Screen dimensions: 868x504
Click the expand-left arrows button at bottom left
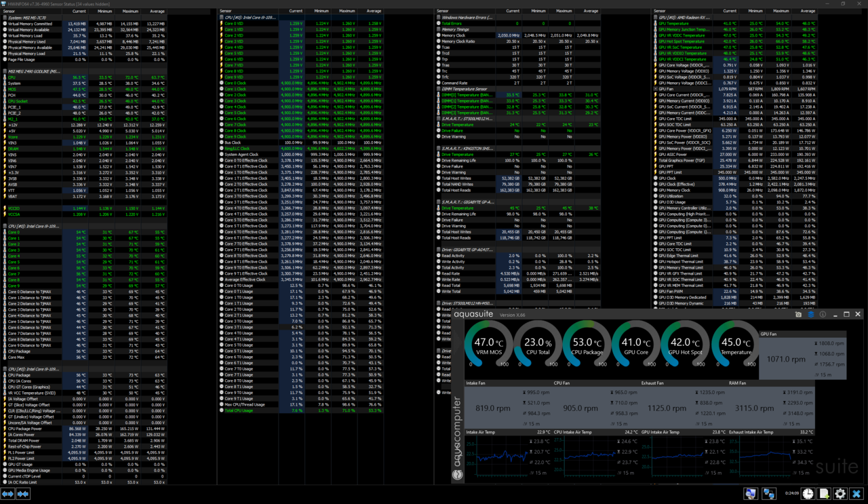point(8,494)
